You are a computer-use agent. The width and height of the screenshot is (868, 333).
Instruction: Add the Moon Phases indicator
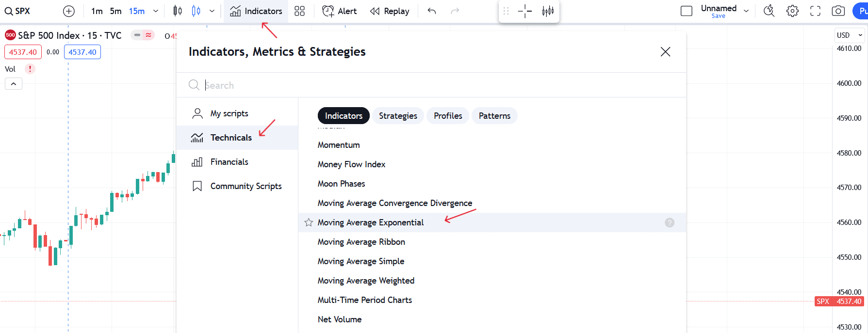[492, 184]
